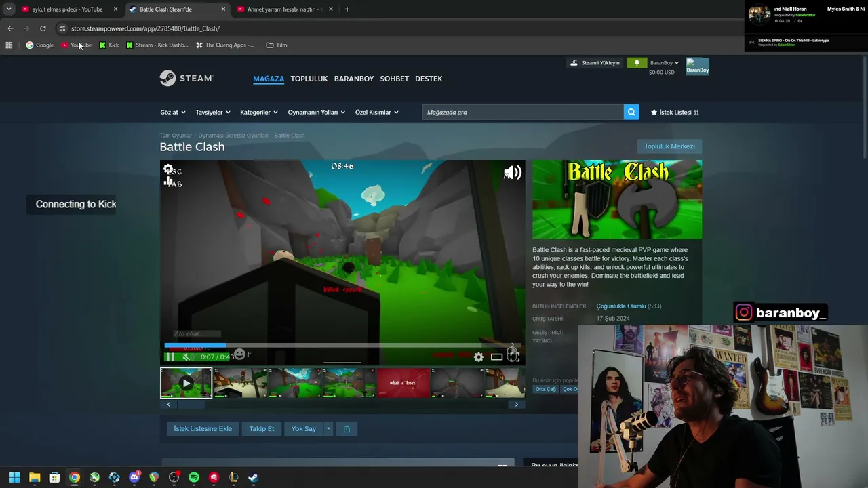Open the Topluluk Merkezi community hub

click(669, 146)
